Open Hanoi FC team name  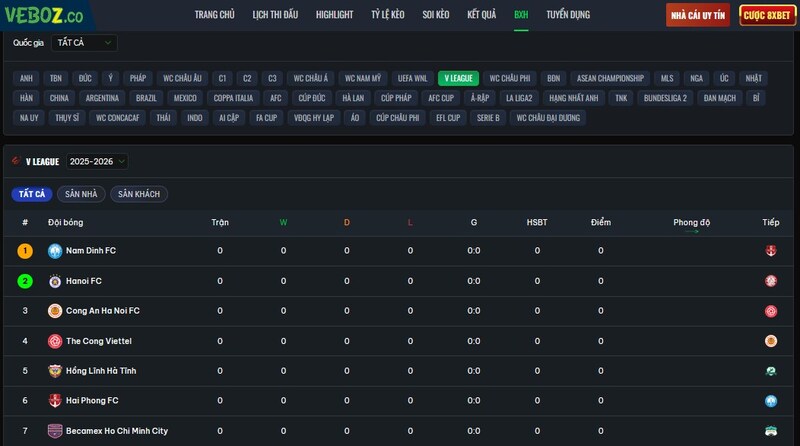pos(84,281)
